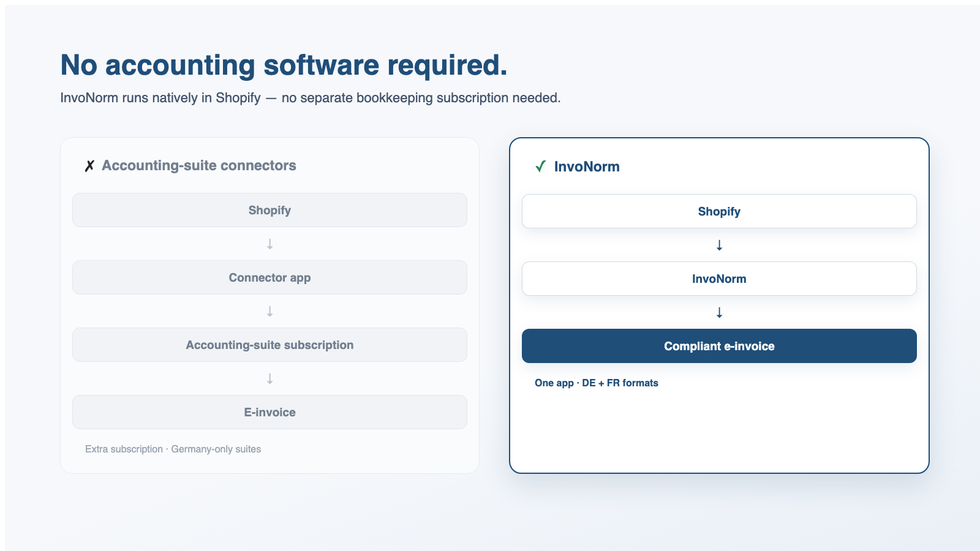Click the X mark beside Accounting-suite connectors
Screen dimensions: 980x551
tap(89, 166)
